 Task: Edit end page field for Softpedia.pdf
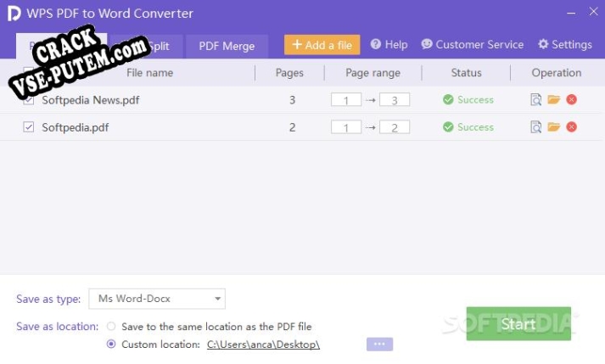pyautogui.click(x=395, y=127)
